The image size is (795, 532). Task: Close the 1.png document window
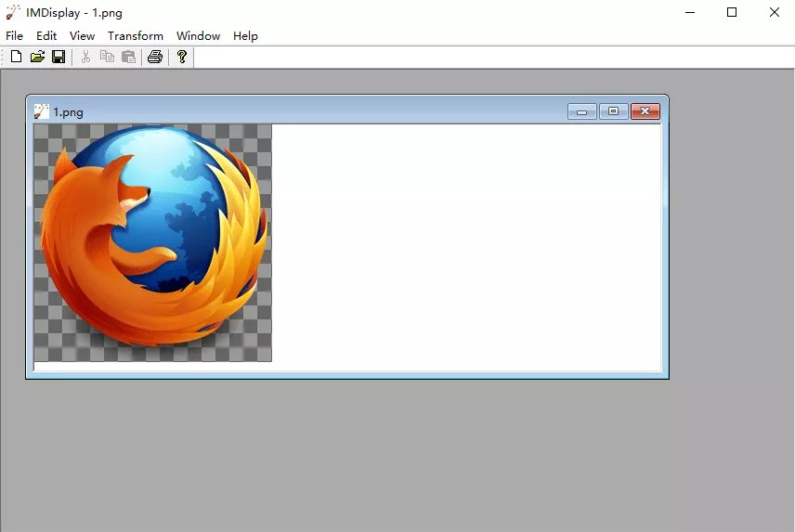pos(645,111)
